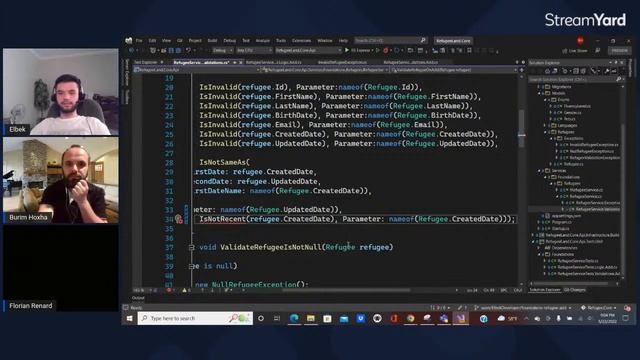Switch to the InvalidRefugeeException.cs tab
The image size is (640, 360).
point(342,62)
